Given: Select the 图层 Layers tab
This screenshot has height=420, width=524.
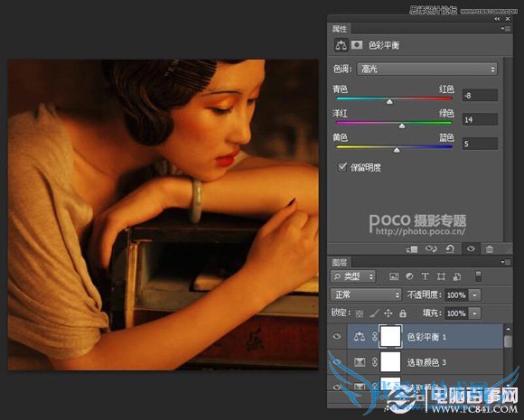Looking at the screenshot, I should pos(339,262).
